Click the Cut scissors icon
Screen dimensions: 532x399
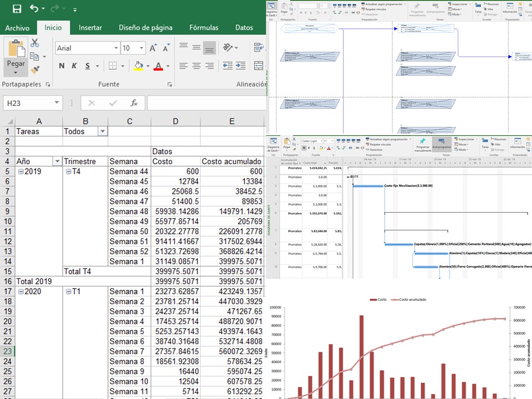(x=35, y=43)
